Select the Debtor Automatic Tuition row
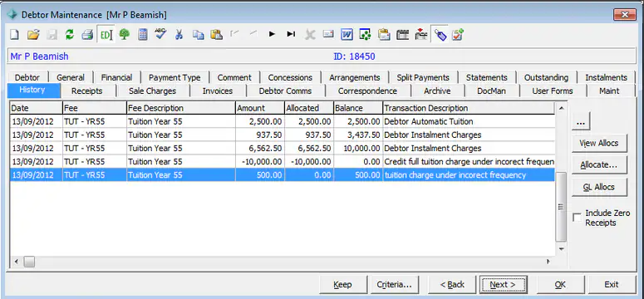Viewport: 644px width, 299px height. pyautogui.click(x=283, y=121)
